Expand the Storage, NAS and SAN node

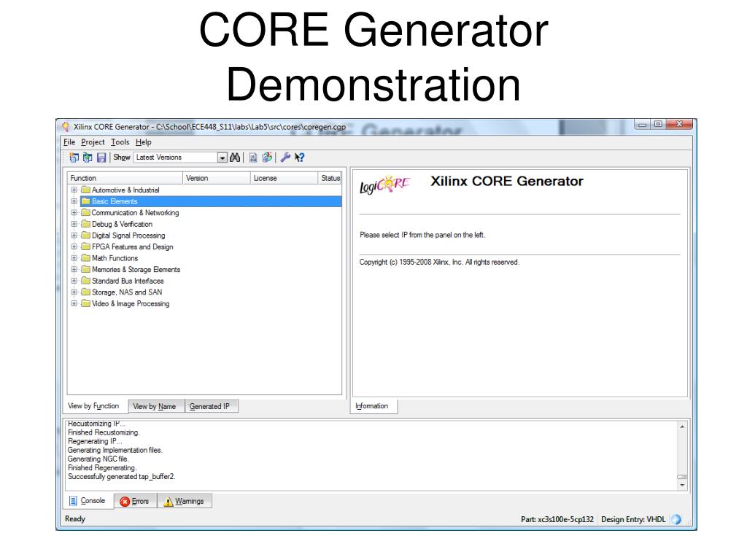click(74, 292)
